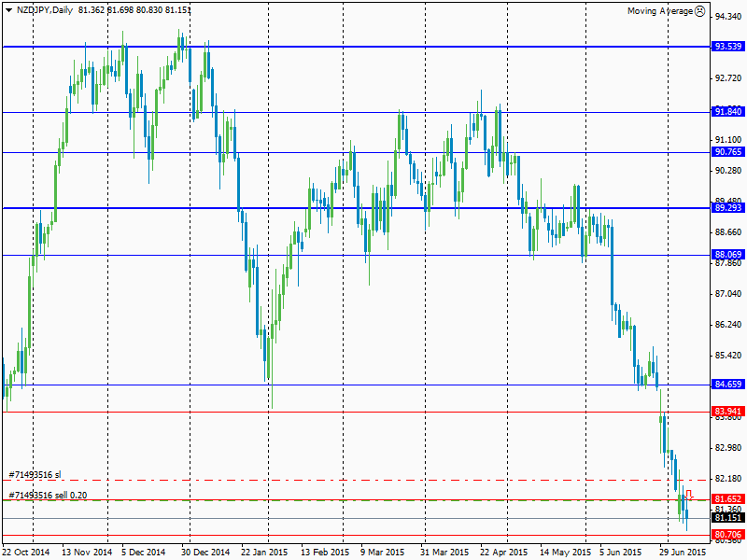Click the 92.720 price scale value

[728, 77]
